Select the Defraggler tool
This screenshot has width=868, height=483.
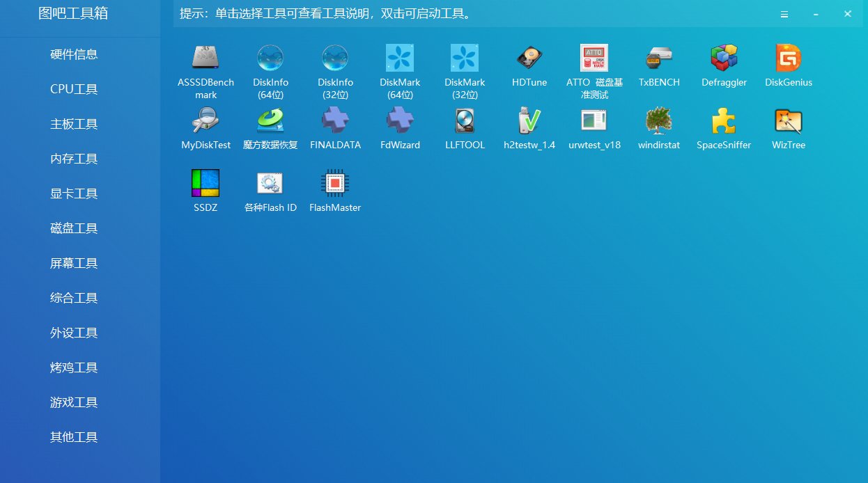click(x=724, y=58)
